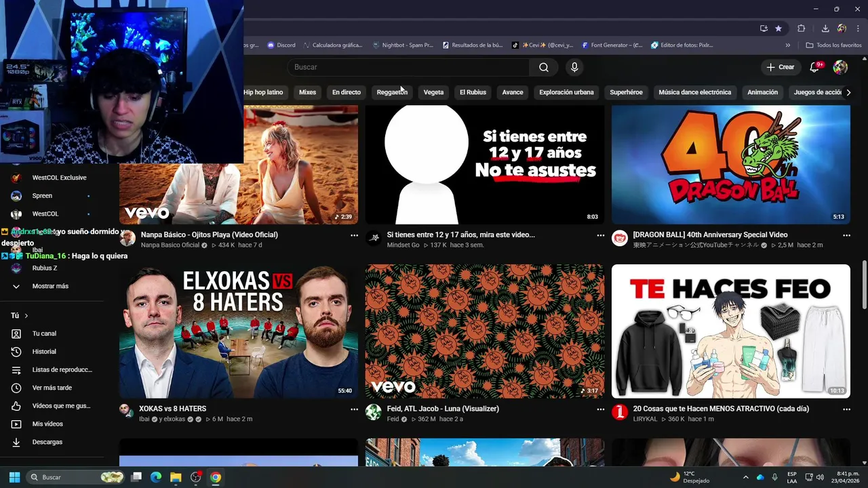Open options for Nanpa Básico Ojitos Playa video

354,235
